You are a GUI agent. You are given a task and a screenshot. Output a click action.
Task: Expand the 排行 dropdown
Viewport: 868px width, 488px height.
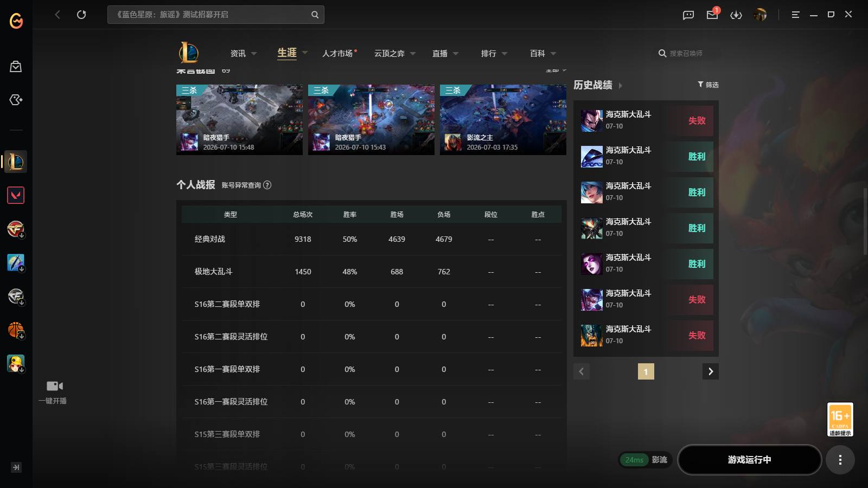click(x=505, y=54)
